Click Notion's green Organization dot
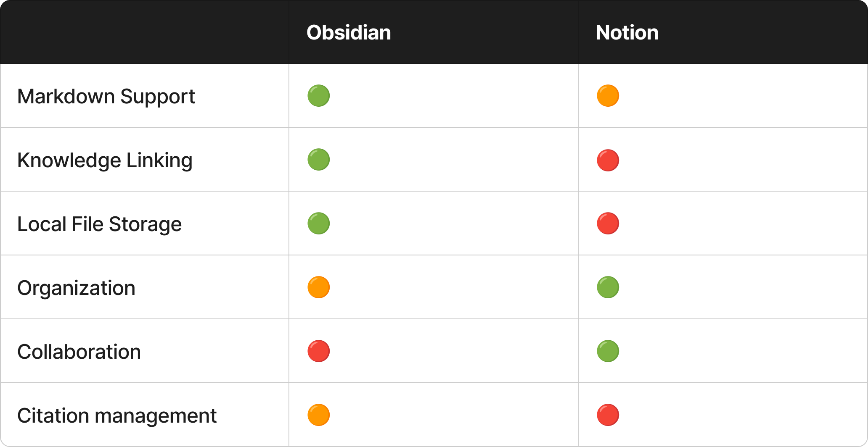The width and height of the screenshot is (868, 447). (x=608, y=287)
